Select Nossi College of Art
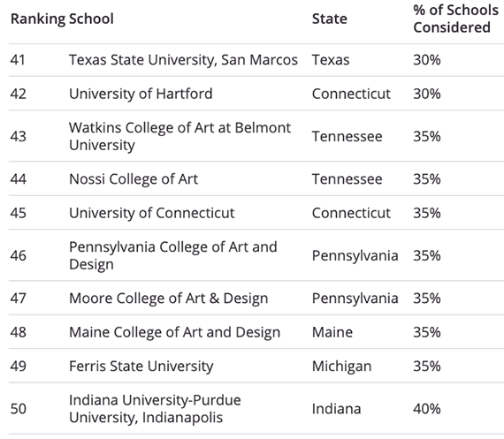504x439 pixels. click(x=134, y=179)
